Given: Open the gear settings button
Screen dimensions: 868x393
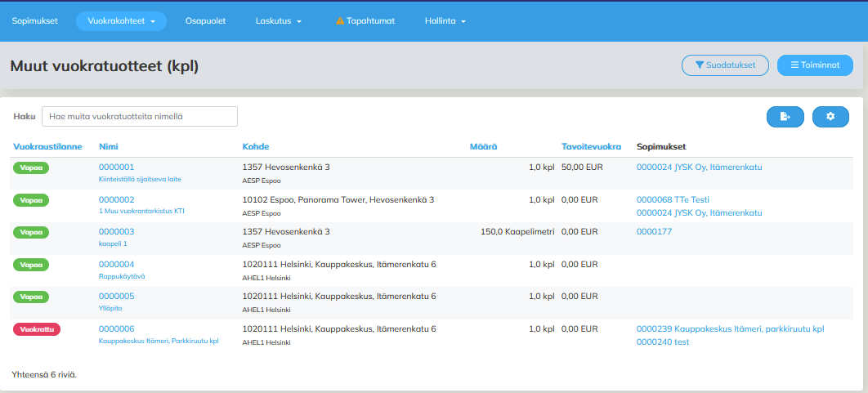Looking at the screenshot, I should tap(830, 117).
